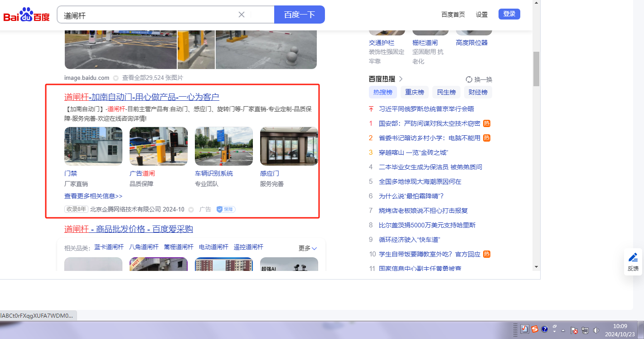Open hot search 比尔盖茨捐5000万美元支持哈里斯
Image resolution: width=644 pixels, height=339 pixels.
click(x=427, y=225)
